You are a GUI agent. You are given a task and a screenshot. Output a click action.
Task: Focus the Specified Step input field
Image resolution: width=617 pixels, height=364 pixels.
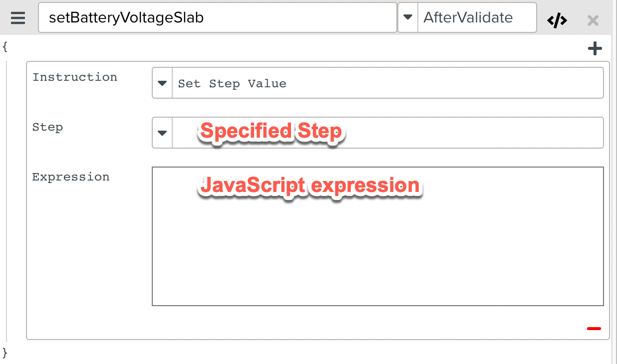tap(387, 133)
